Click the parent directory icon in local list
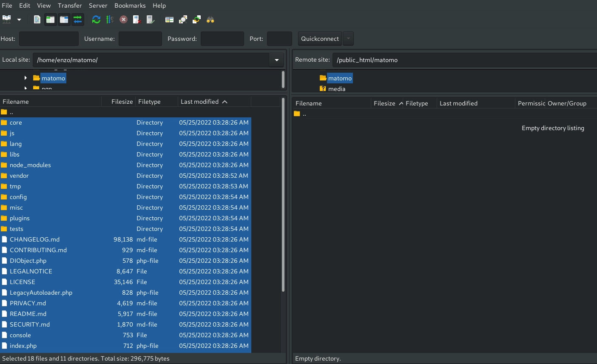The height and width of the screenshot is (364, 597). pos(4,112)
